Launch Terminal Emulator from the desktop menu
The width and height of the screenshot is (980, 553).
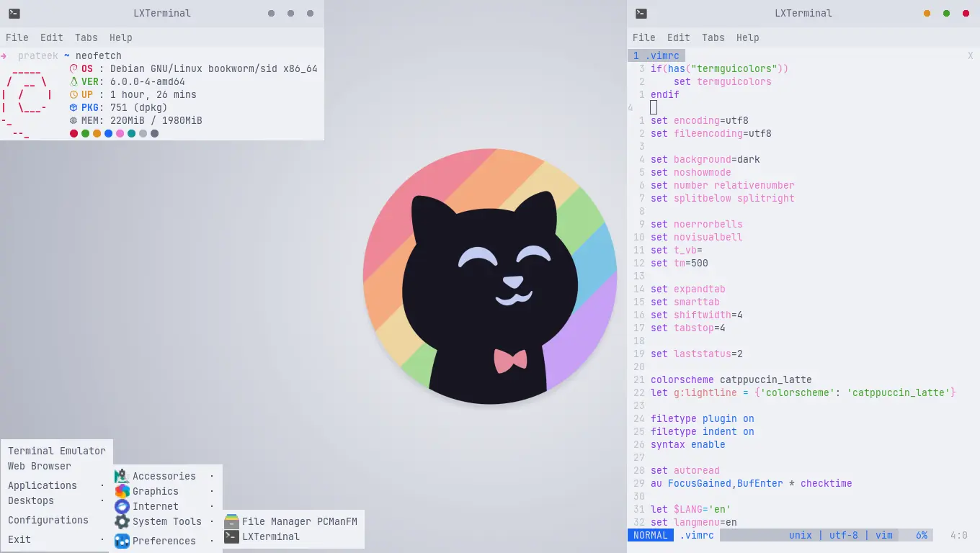57,451
